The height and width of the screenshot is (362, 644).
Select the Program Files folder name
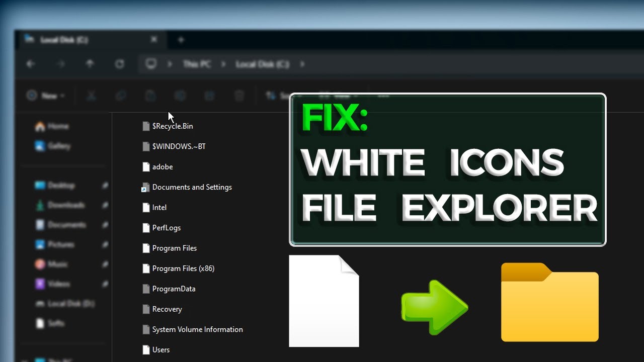click(175, 248)
